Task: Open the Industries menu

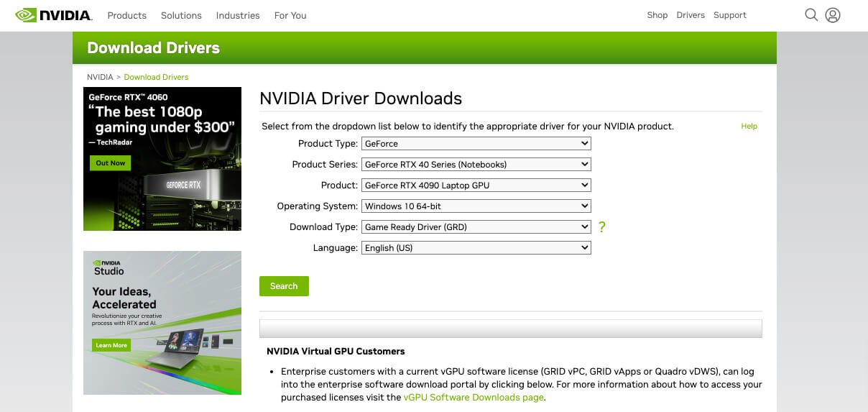Action: pyautogui.click(x=238, y=15)
